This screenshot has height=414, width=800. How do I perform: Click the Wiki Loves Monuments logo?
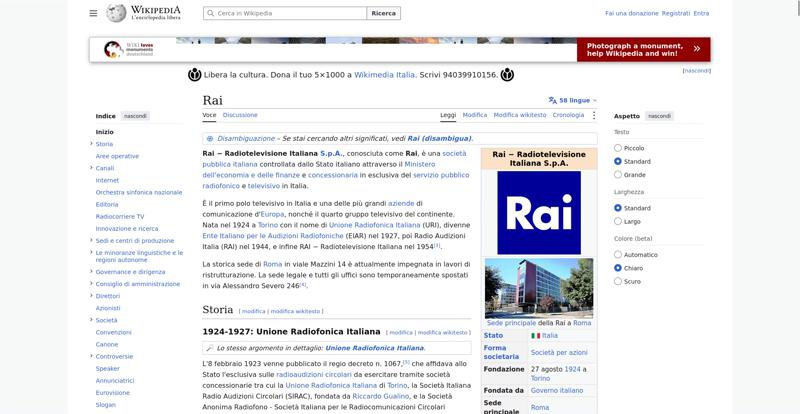pyautogui.click(x=128, y=50)
